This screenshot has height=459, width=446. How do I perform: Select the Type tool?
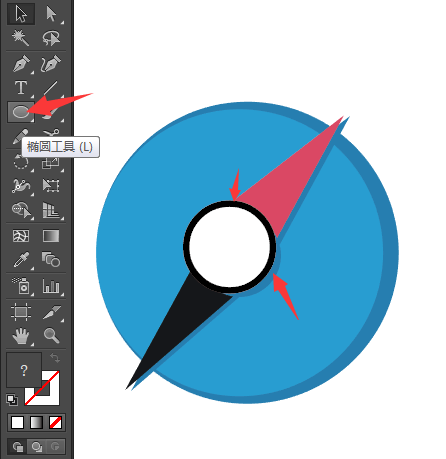[21, 88]
